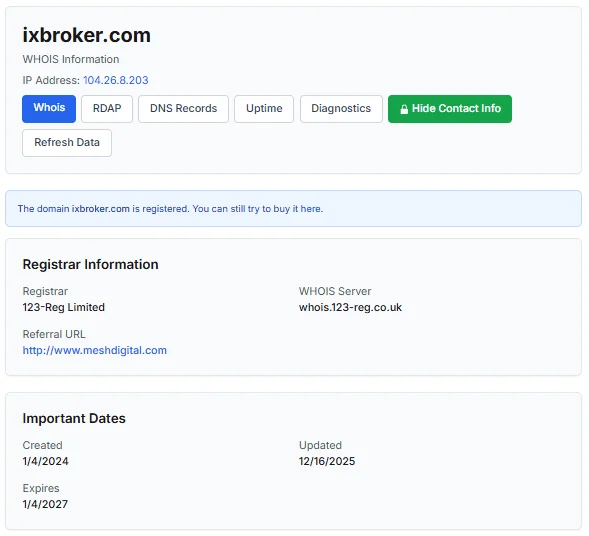Click the Registrar Information heading
Image resolution: width=589 pixels, height=536 pixels.
click(x=91, y=264)
